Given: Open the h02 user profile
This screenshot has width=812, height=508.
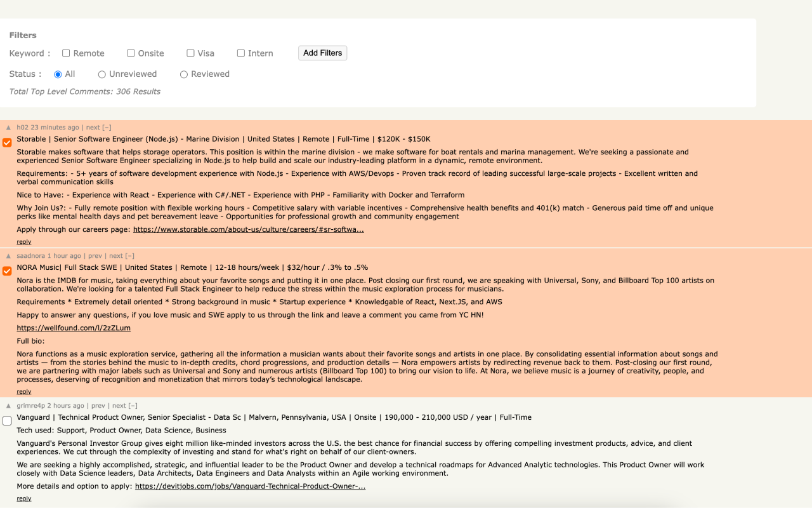Looking at the screenshot, I should (x=23, y=128).
